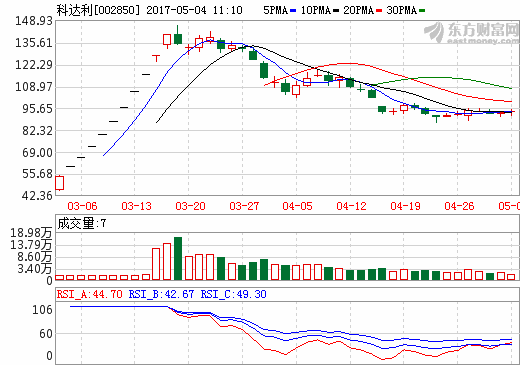Click the 成交量:7 volume label
520x365 pixels.
pos(82,223)
